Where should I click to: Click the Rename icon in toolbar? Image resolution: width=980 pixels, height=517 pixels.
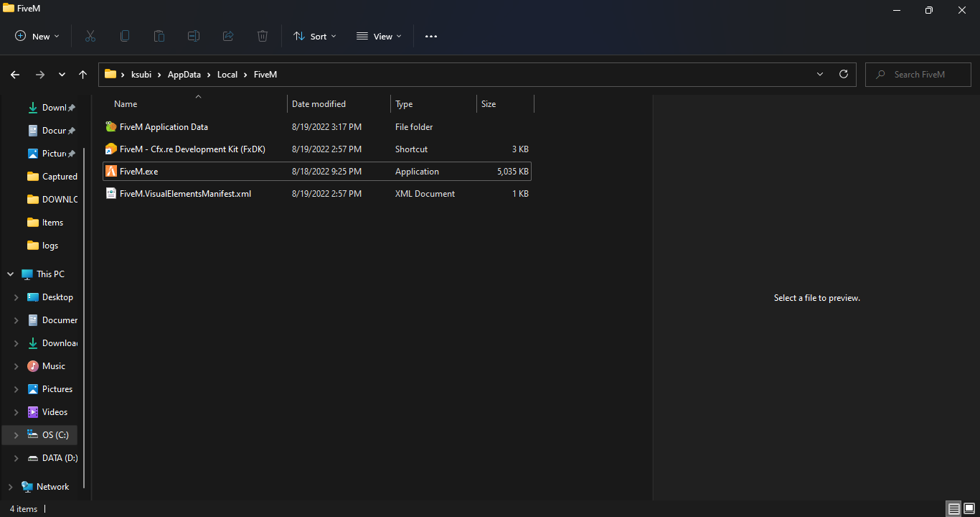[x=194, y=36]
